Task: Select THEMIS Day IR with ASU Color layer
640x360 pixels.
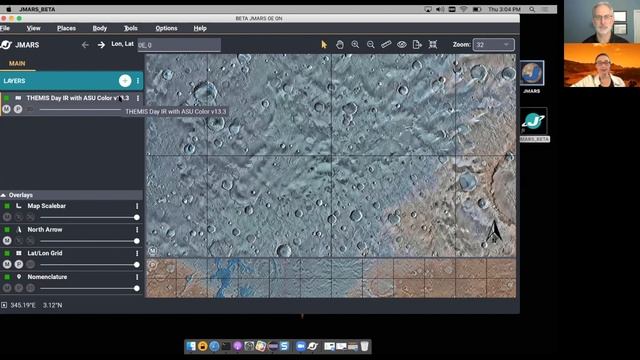Action: (78, 98)
